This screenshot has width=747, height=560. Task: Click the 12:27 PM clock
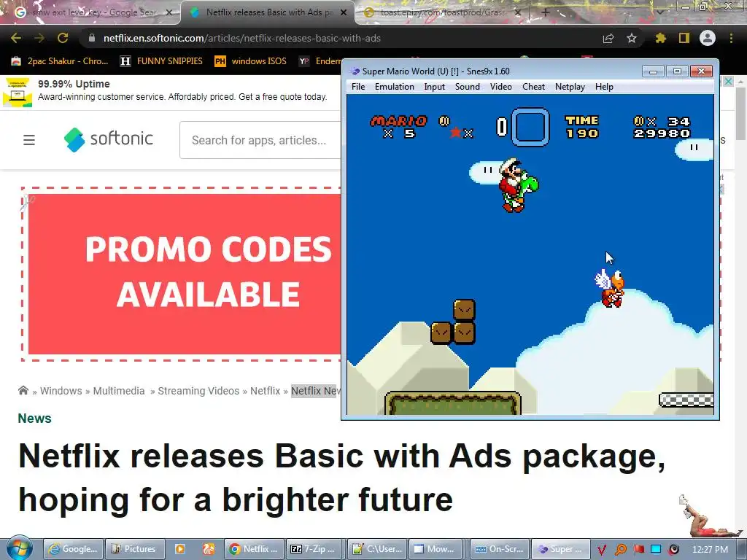tap(710, 550)
